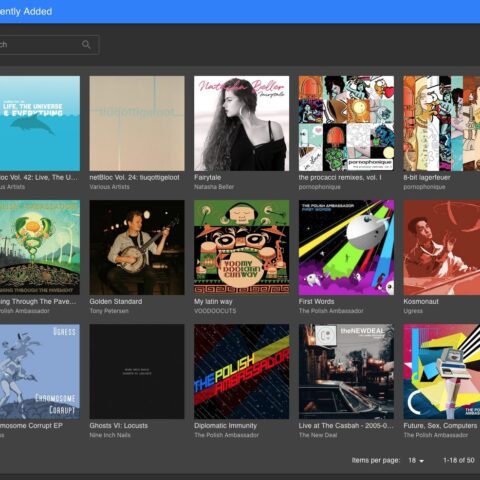Click the First Words title
Image resolution: width=480 pixels, height=480 pixels.
coord(316,301)
